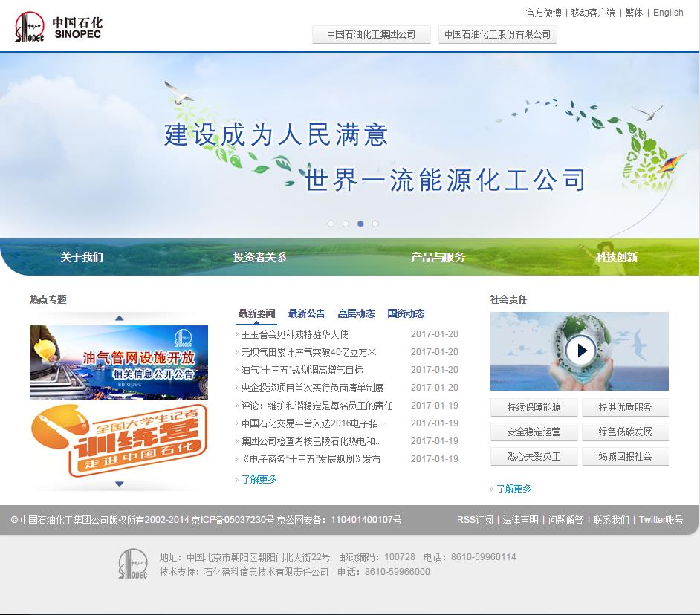Screen dimensions: 700x615
Task: Read news 央企投资项目首次实行负面清单制度
Action: click(x=312, y=388)
